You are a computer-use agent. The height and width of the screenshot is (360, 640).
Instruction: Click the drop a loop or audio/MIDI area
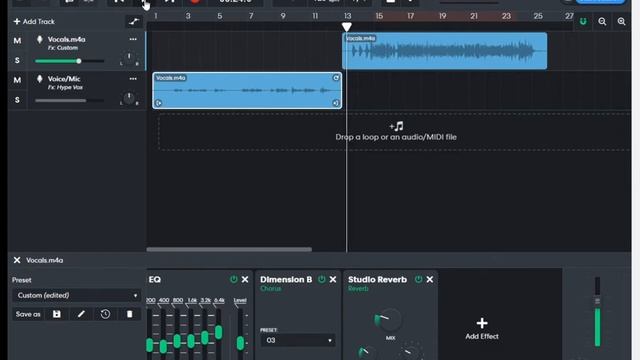[395, 132]
